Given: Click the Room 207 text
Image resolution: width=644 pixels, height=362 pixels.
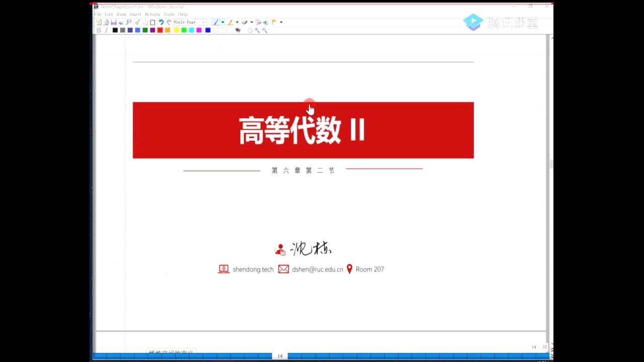Looking at the screenshot, I should pyautogui.click(x=370, y=269).
